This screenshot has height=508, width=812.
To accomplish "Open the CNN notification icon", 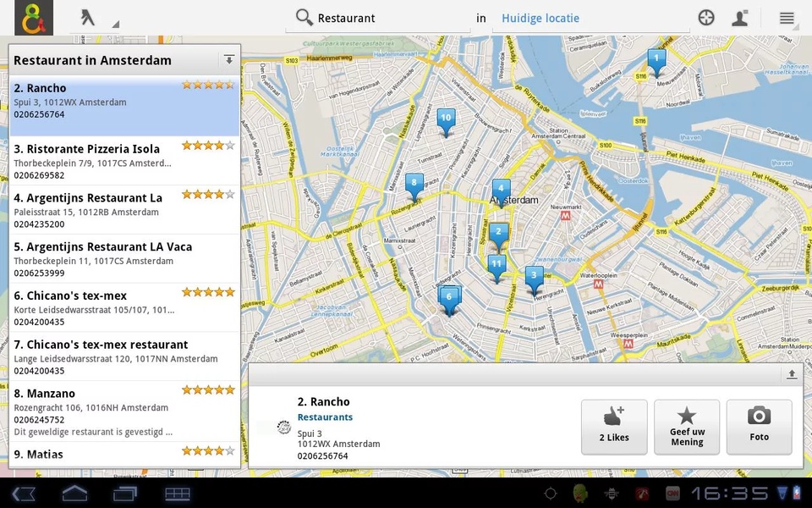I will [672, 494].
